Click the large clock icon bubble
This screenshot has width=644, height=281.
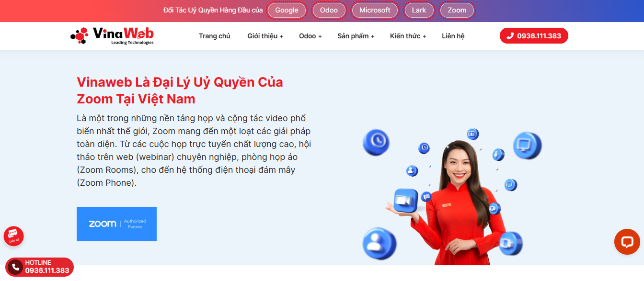pos(376,142)
